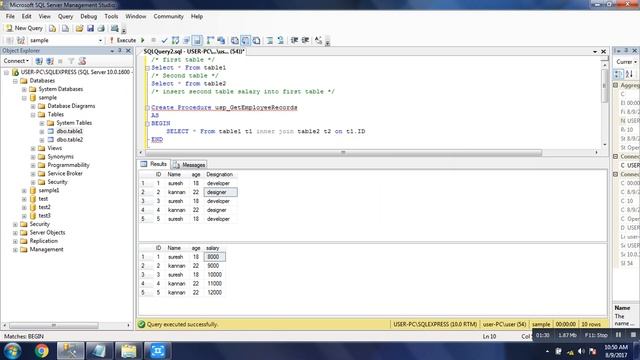Click the Print icon in toolbar

point(101,28)
